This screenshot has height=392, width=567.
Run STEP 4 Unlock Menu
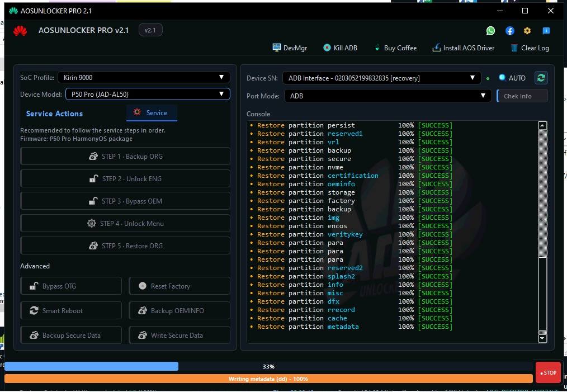coord(125,224)
